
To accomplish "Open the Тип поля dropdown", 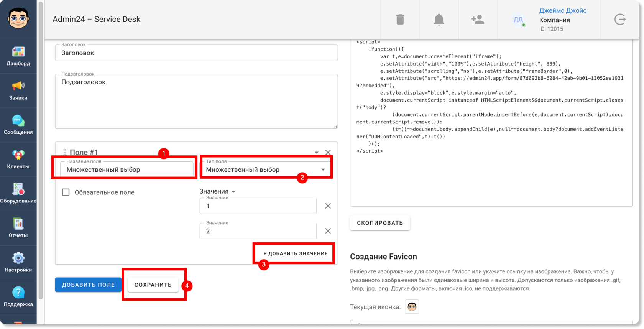I will (266, 169).
